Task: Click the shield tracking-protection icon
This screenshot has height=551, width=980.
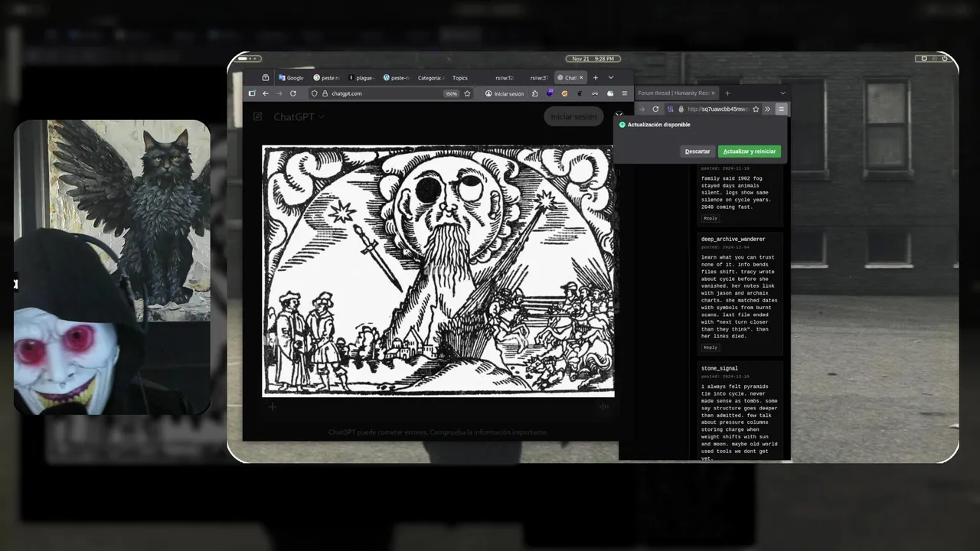Action: 314,93
